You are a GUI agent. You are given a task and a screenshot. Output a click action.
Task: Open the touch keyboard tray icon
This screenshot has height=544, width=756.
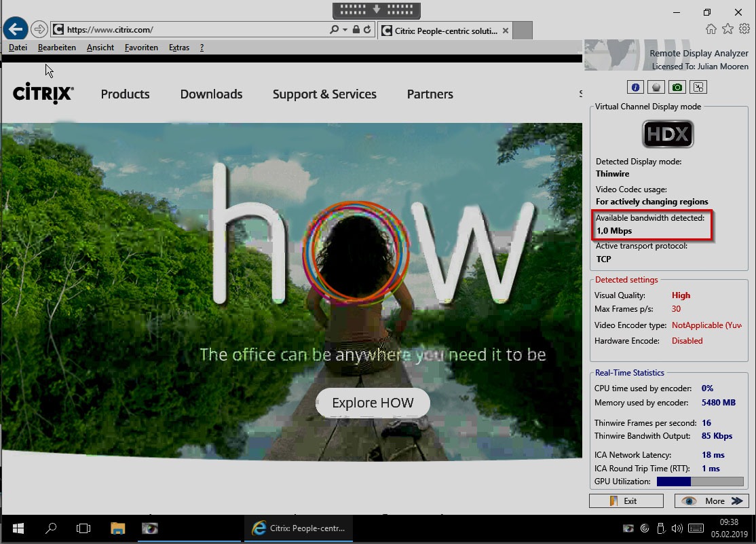(x=696, y=528)
